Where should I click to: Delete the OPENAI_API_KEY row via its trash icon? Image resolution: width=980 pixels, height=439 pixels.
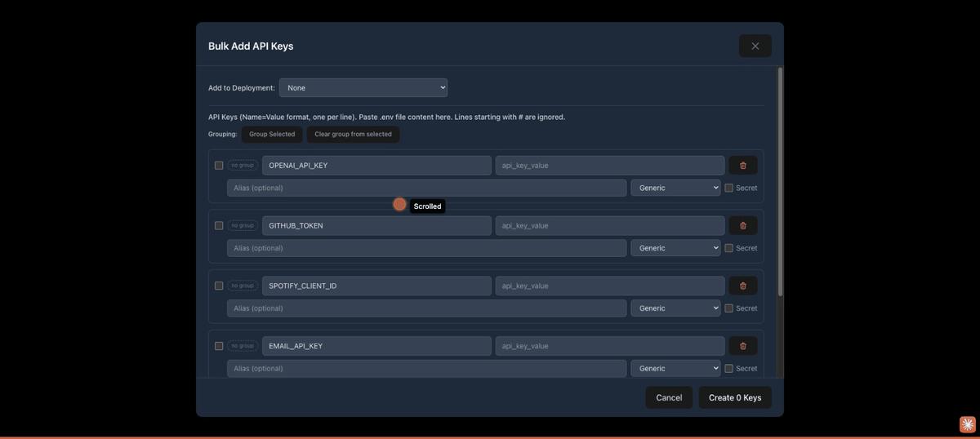[742, 166]
